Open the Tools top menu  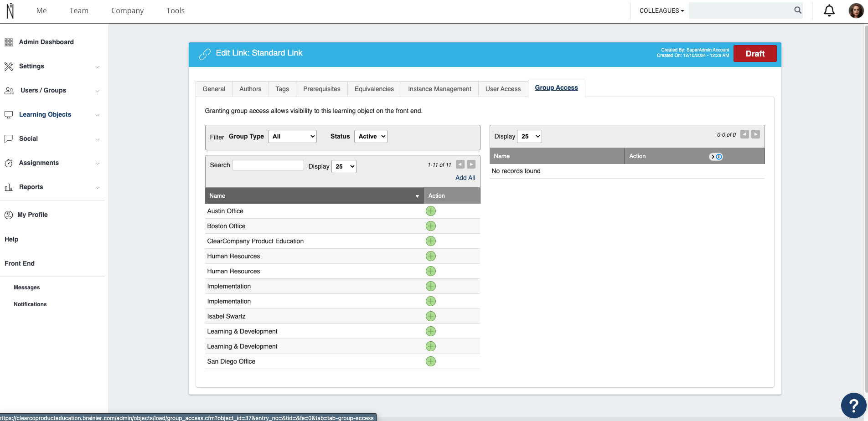[176, 10]
